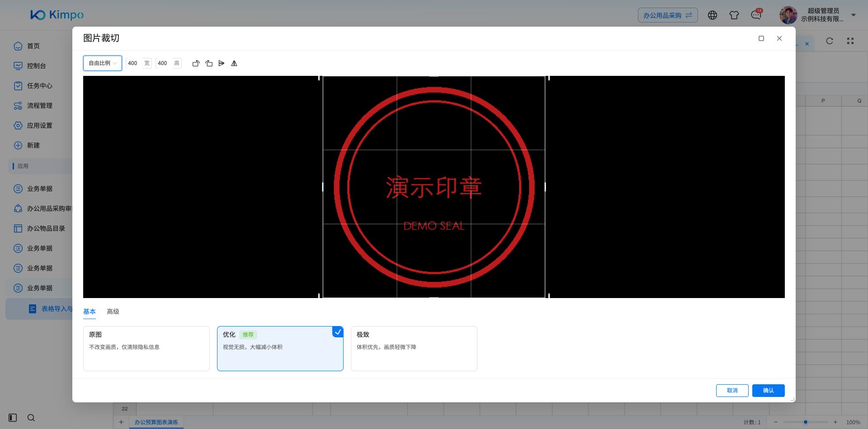Click the zoom in plus in status bar
Image resolution: width=868 pixels, height=429 pixels.
[835, 422]
